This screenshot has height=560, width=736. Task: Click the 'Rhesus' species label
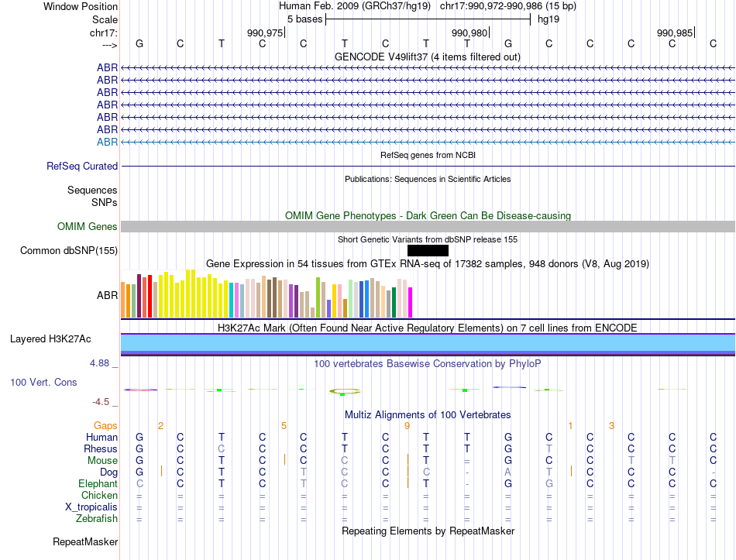click(x=101, y=448)
